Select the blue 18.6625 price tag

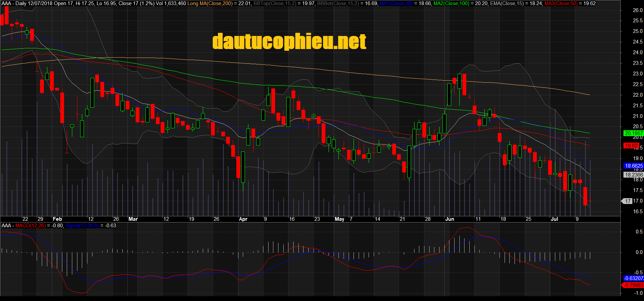tap(633, 166)
